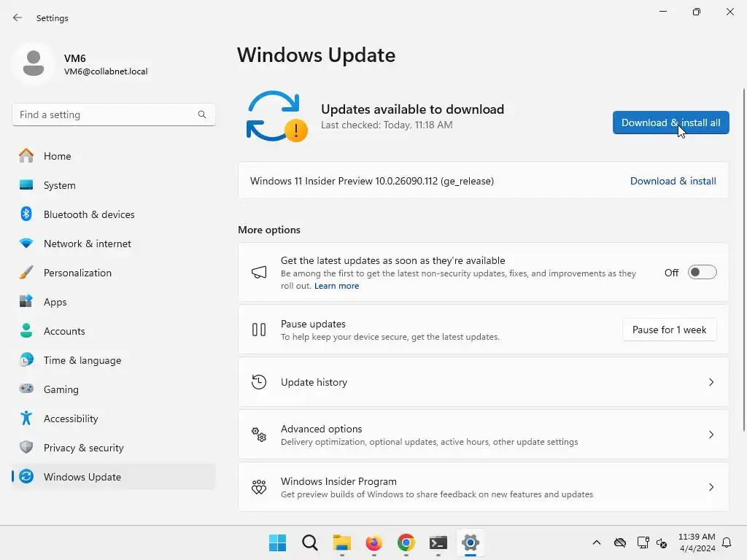Click the Accounts person icon
The width and height of the screenshot is (747, 560).
(x=26, y=330)
